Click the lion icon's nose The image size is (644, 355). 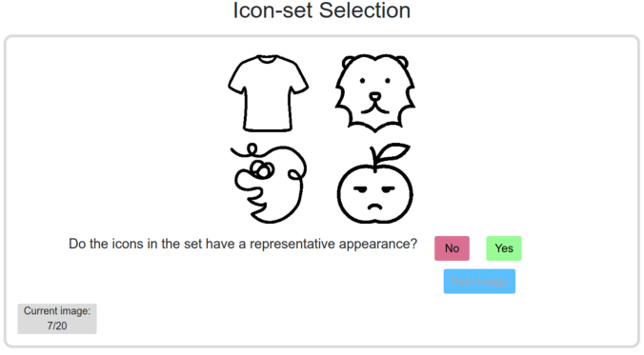(x=374, y=97)
